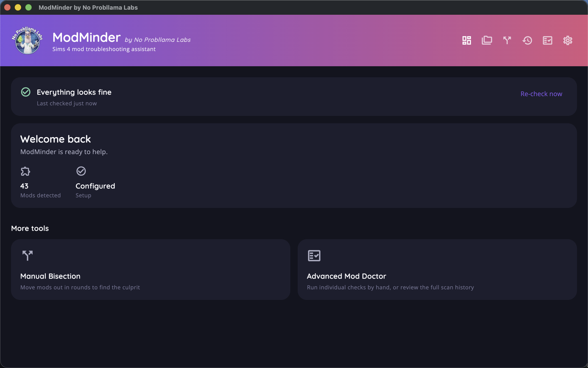The width and height of the screenshot is (588, 368).
Task: Click 'Last checked just now' text
Action: [x=67, y=103]
